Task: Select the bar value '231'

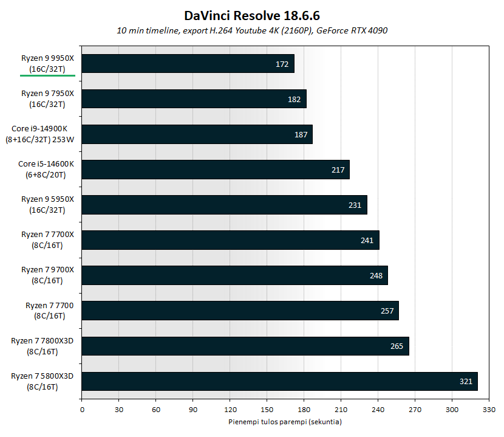Action: [355, 205]
